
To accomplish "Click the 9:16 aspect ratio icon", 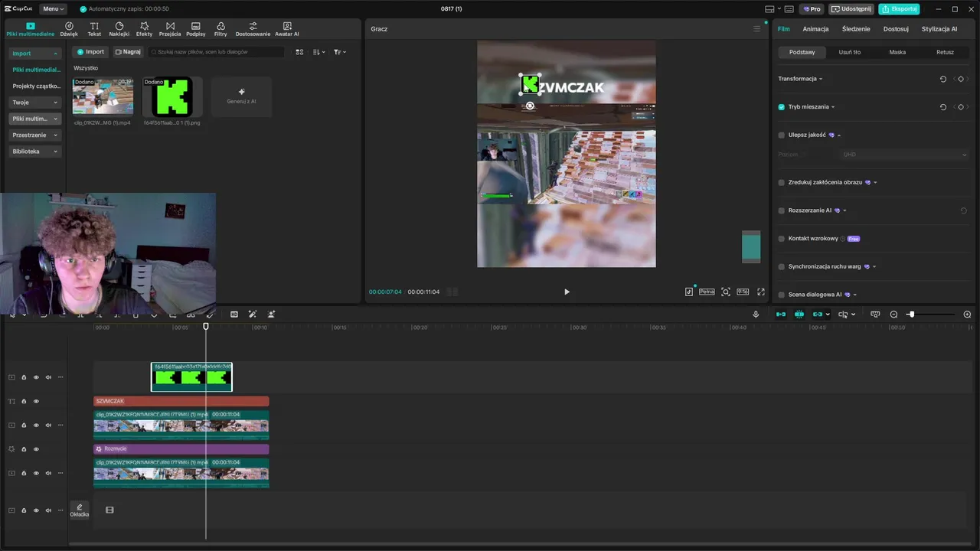I will (x=743, y=292).
